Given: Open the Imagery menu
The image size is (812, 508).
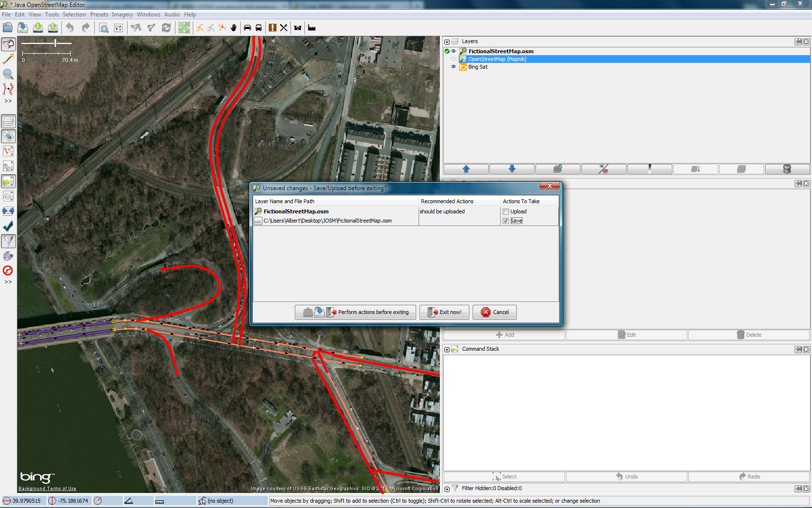Looking at the screenshot, I should [x=122, y=15].
